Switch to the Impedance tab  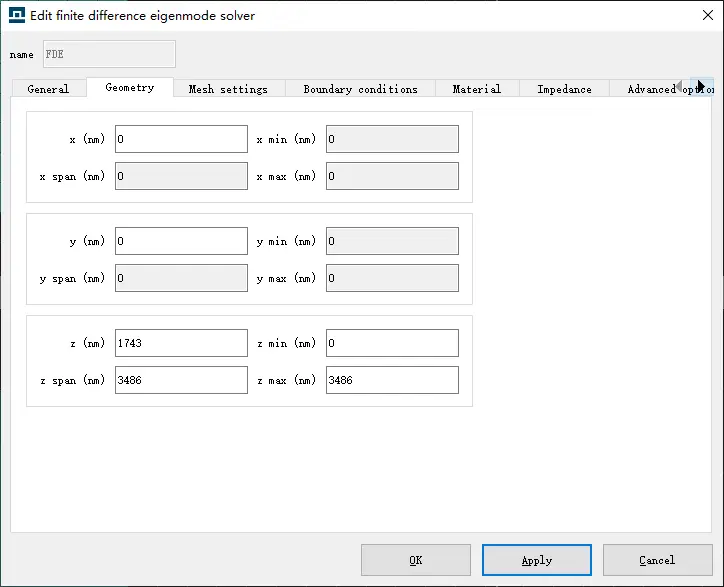[564, 89]
